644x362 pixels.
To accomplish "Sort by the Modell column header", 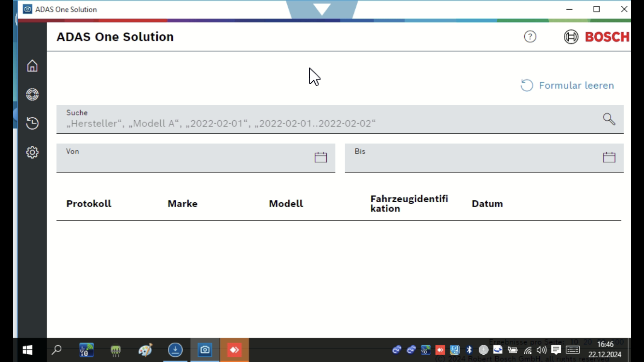I will coord(286,204).
